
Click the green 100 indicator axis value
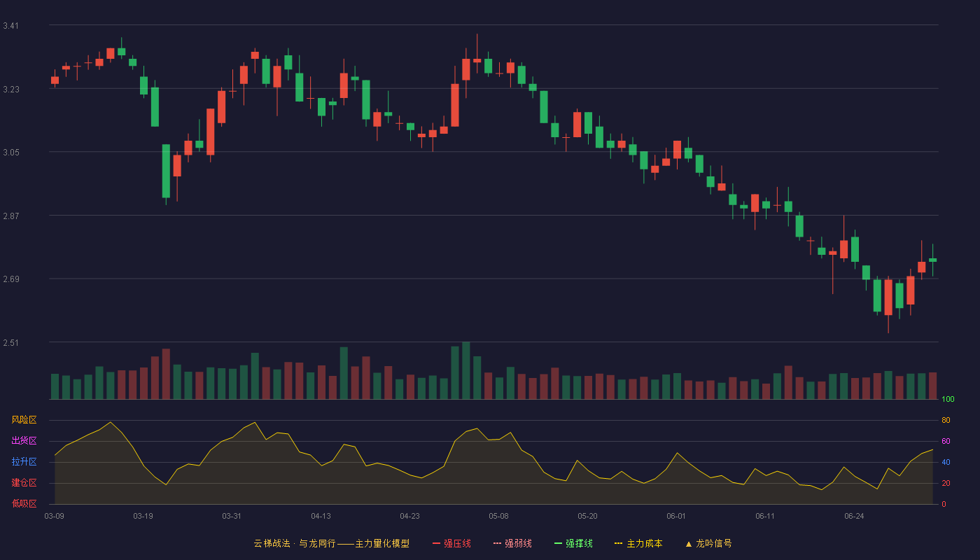[x=948, y=400]
